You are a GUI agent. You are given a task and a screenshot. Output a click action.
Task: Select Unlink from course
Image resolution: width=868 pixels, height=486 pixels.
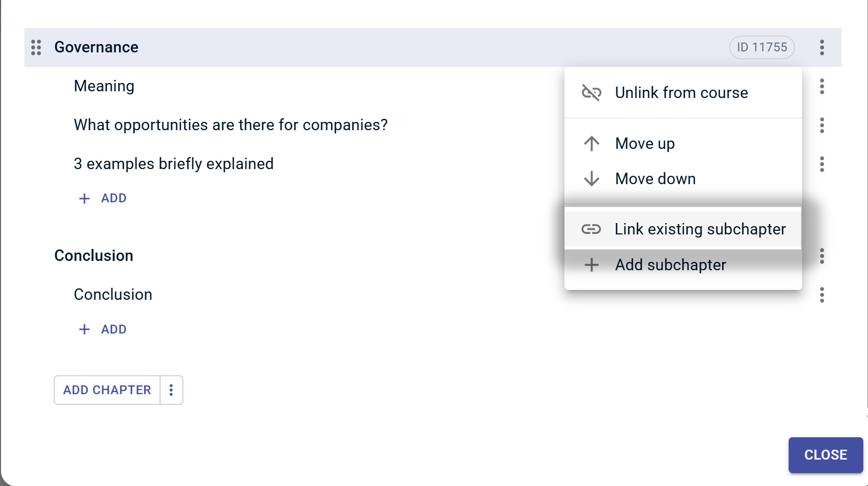point(681,93)
